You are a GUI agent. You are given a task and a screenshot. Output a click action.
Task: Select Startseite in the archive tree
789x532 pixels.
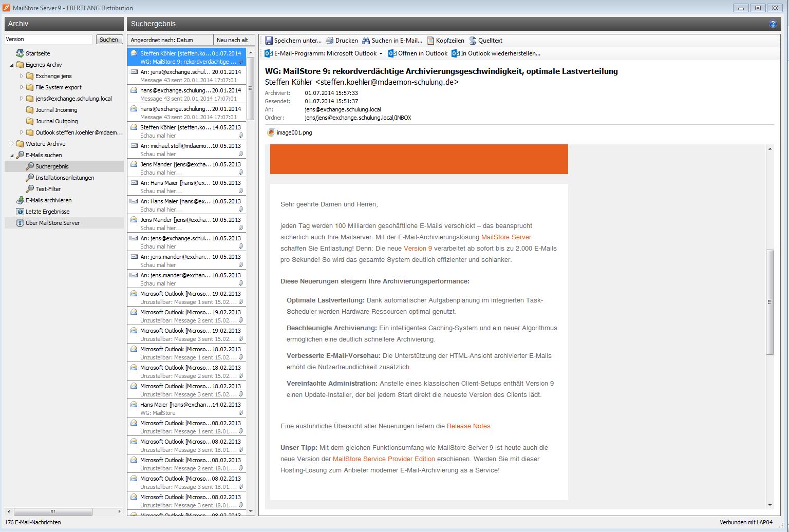click(38, 53)
